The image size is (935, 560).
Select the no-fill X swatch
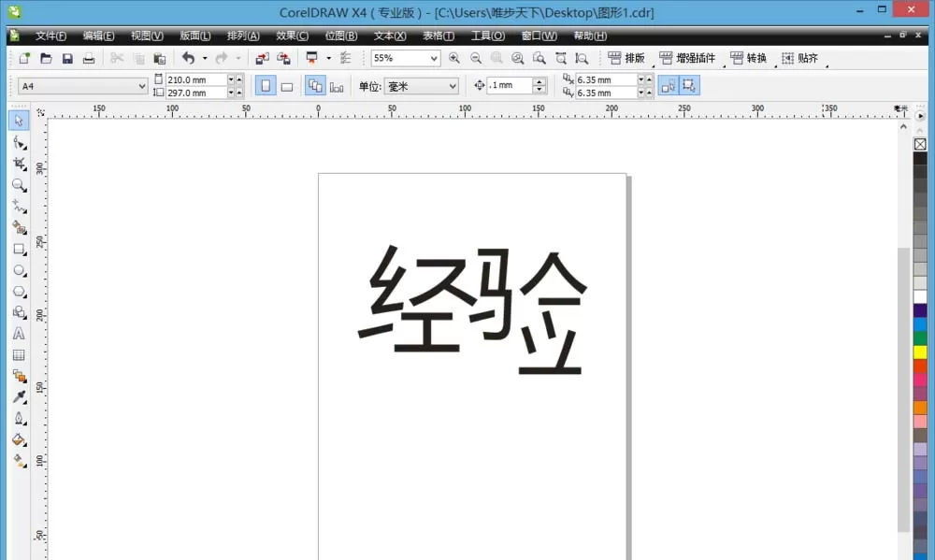point(920,144)
